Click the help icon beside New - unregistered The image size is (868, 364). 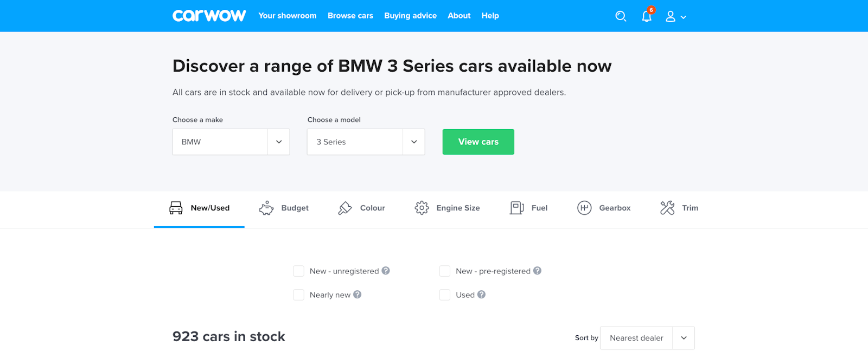(x=386, y=271)
